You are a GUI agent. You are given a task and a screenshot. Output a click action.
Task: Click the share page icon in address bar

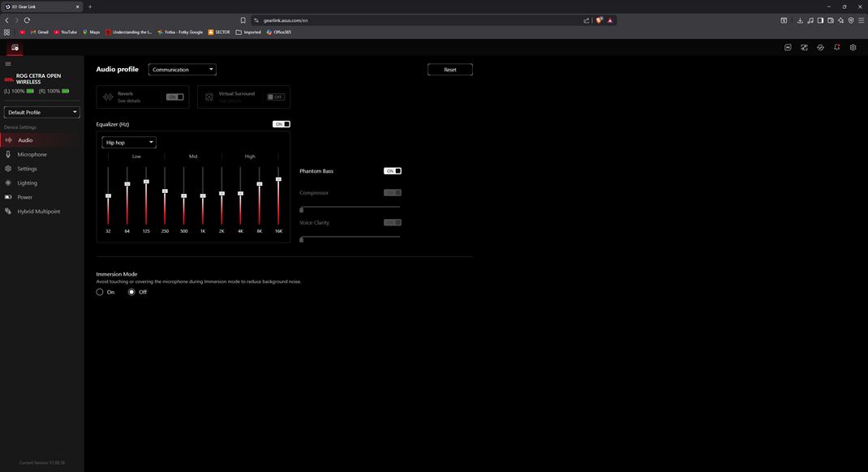(587, 20)
